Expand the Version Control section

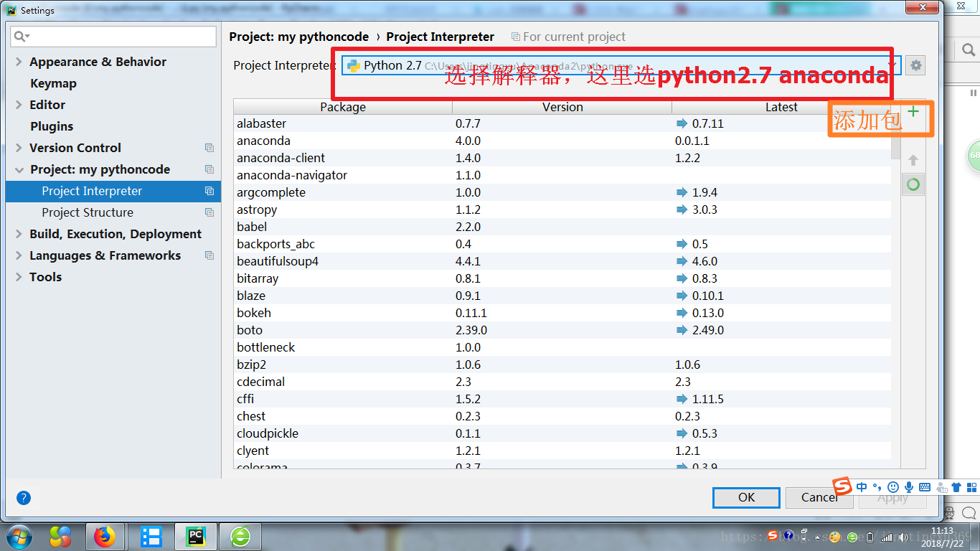tap(19, 148)
